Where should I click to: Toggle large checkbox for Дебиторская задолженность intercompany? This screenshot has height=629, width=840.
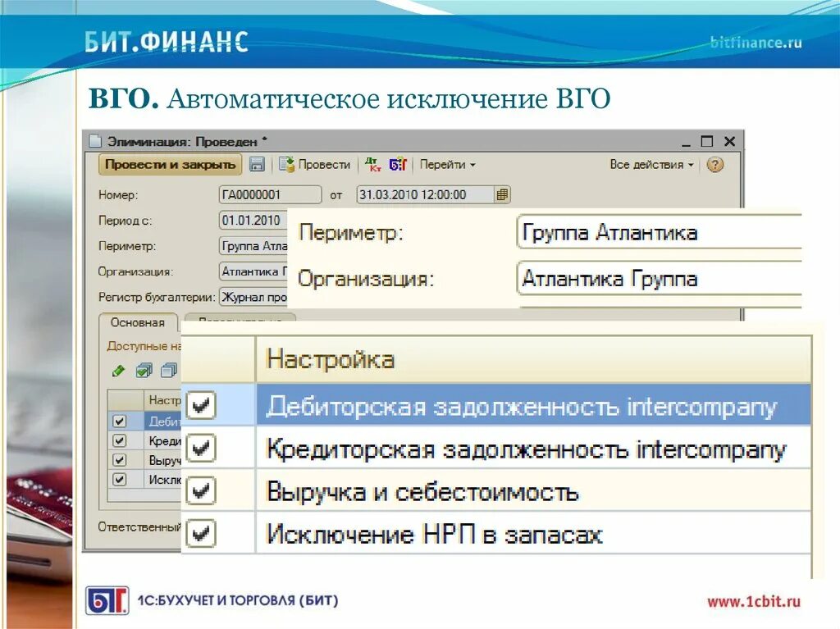[201, 405]
